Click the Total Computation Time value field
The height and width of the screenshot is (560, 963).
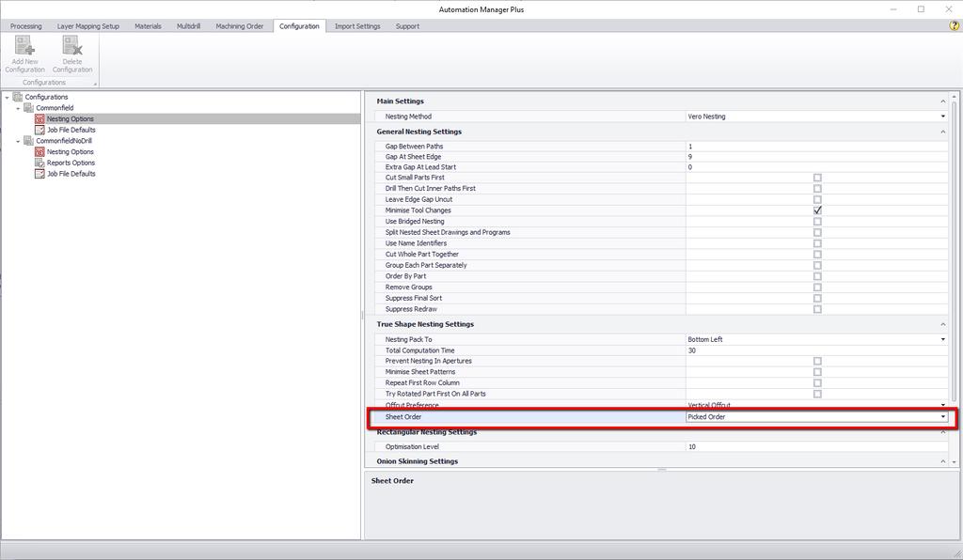pos(816,350)
